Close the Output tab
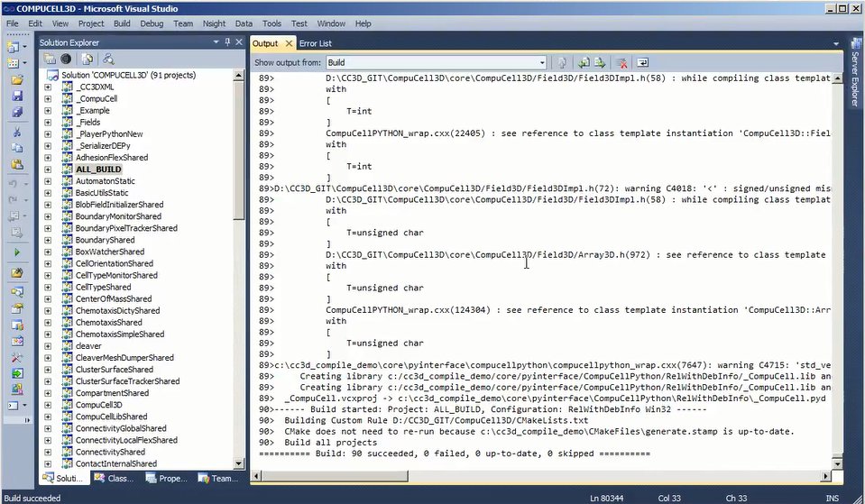The height and width of the screenshot is (504, 865). (289, 43)
